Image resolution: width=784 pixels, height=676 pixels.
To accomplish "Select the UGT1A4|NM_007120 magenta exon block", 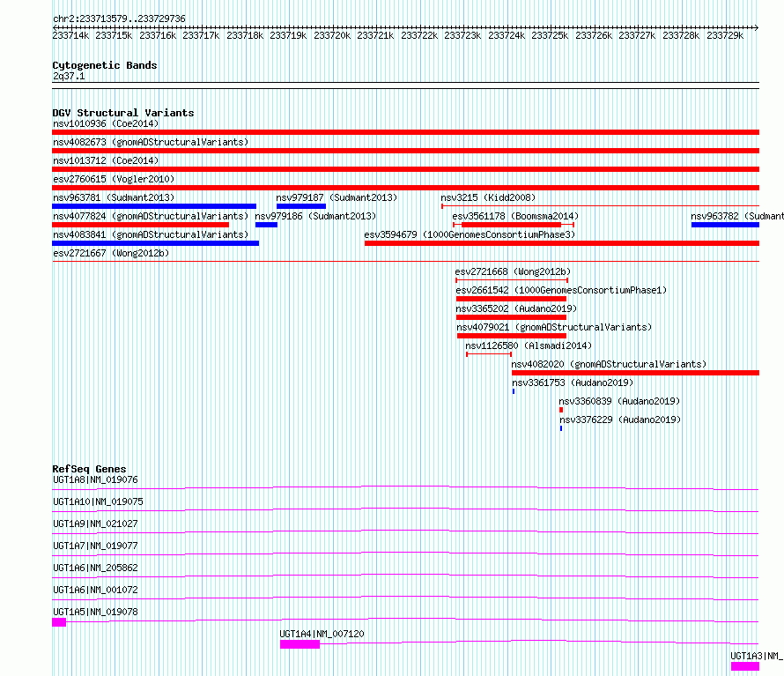I will [x=300, y=644].
